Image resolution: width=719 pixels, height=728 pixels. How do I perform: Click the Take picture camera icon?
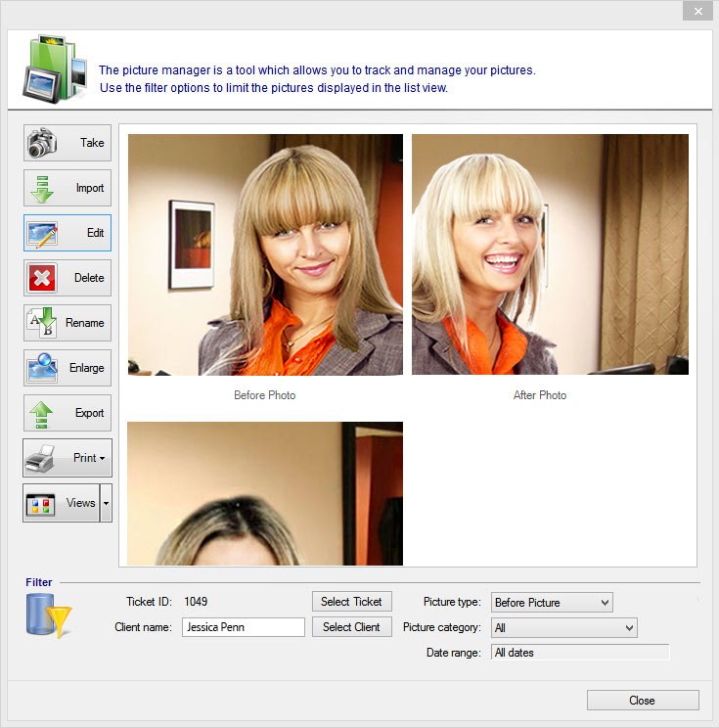point(67,143)
